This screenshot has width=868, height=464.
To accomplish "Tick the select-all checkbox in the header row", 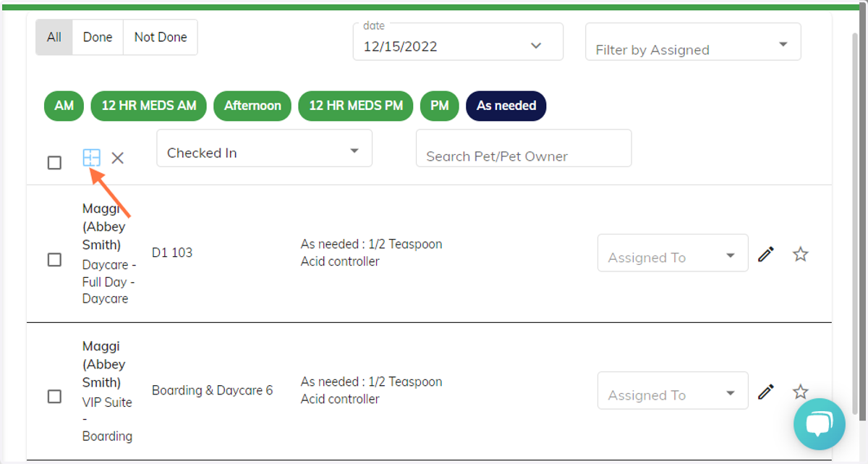I will (x=54, y=162).
